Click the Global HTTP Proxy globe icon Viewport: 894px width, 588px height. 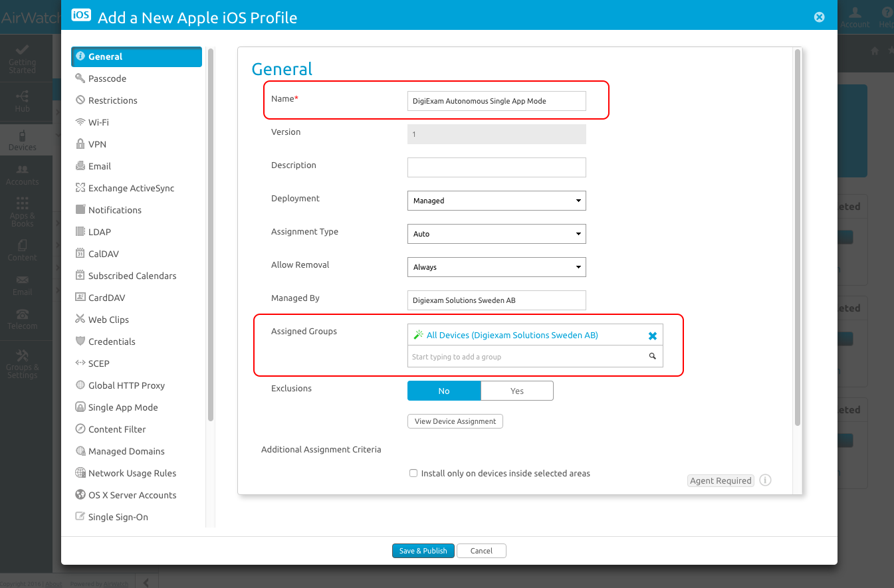[x=80, y=385]
